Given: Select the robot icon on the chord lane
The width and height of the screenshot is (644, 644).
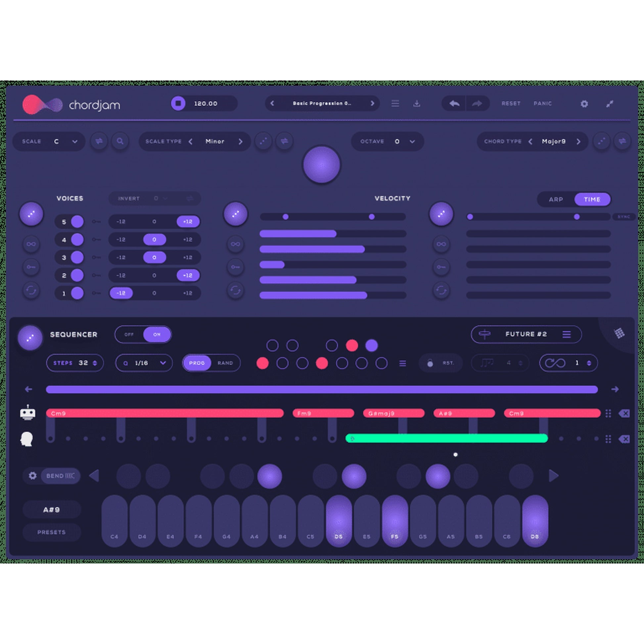Looking at the screenshot, I should point(28,413).
